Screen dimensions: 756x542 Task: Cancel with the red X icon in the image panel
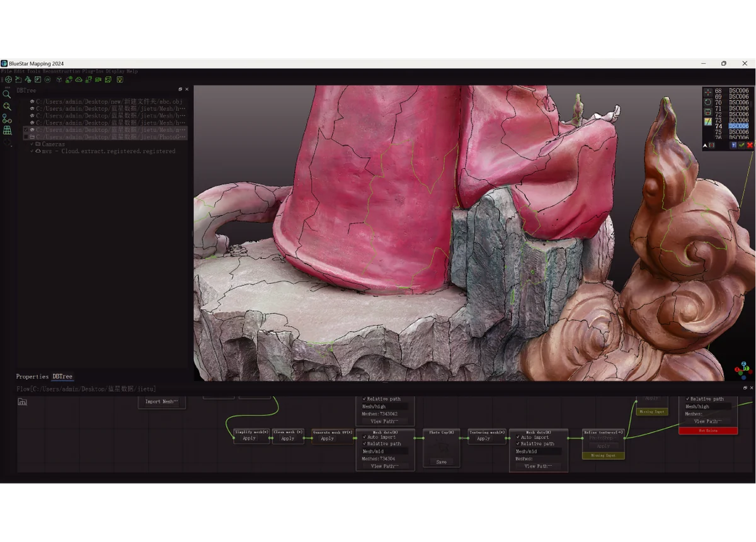[750, 145]
